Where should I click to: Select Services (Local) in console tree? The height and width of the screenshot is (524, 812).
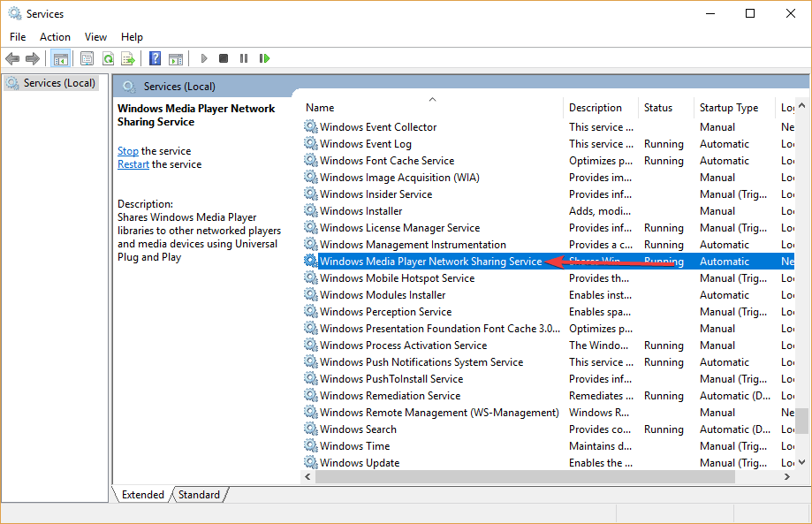pyautogui.click(x=51, y=83)
